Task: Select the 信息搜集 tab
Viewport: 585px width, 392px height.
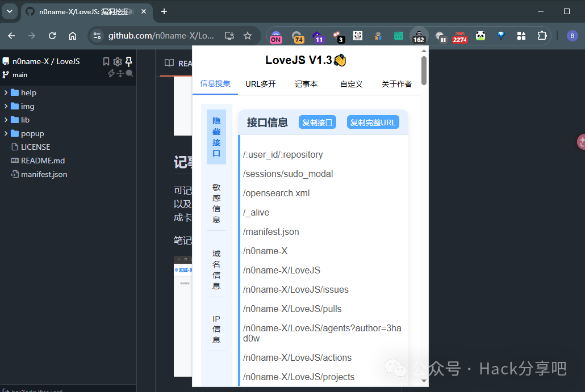Action: (x=215, y=83)
